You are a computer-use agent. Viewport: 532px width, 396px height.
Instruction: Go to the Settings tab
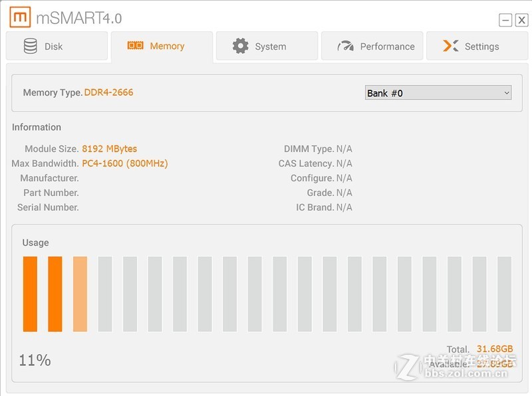[x=477, y=47]
